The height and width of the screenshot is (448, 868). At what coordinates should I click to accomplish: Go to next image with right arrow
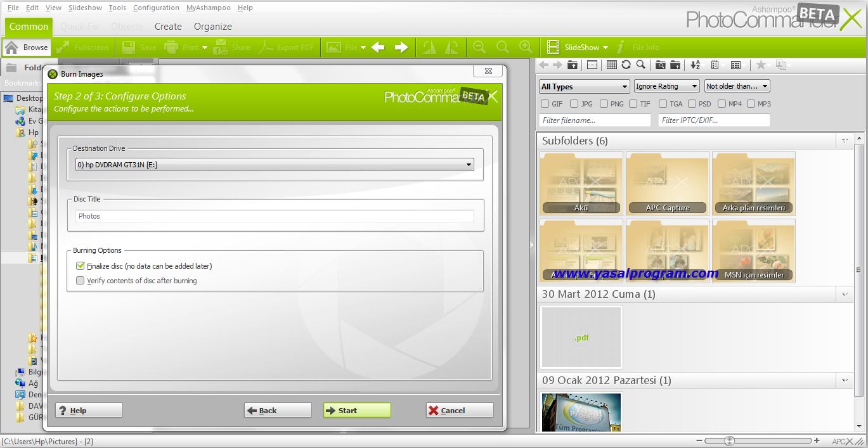(x=401, y=48)
